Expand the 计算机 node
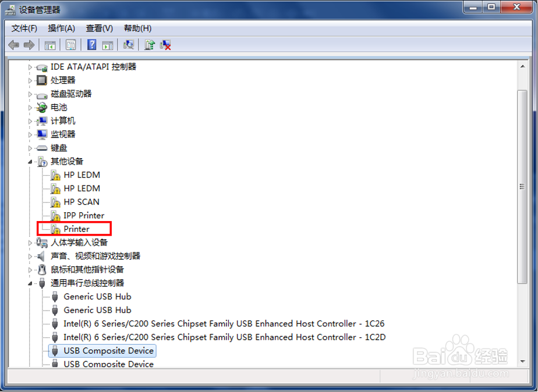Viewport: 538px width, 392px height. tap(30, 121)
